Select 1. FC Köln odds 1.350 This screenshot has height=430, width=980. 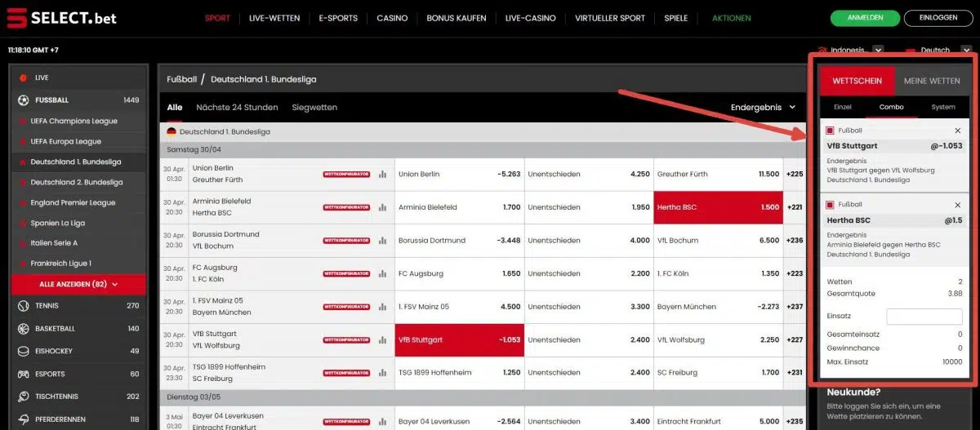click(x=718, y=273)
